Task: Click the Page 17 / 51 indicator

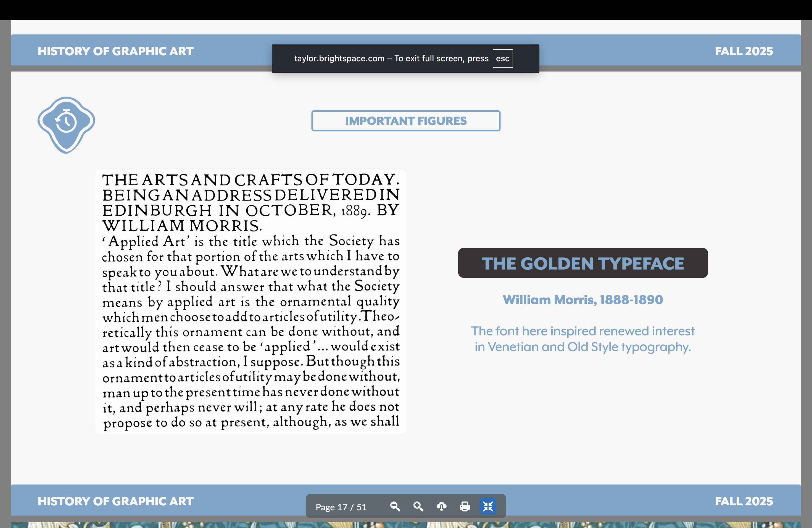Action: [x=341, y=507]
